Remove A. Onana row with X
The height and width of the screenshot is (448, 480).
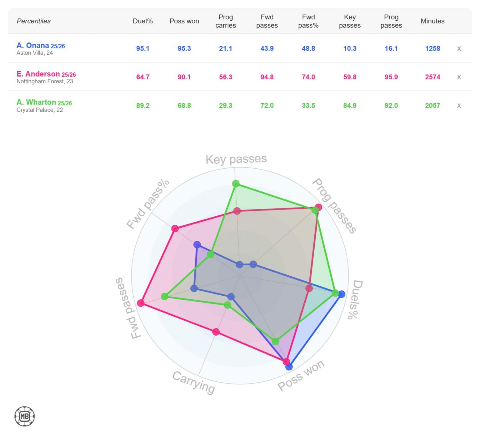point(459,48)
